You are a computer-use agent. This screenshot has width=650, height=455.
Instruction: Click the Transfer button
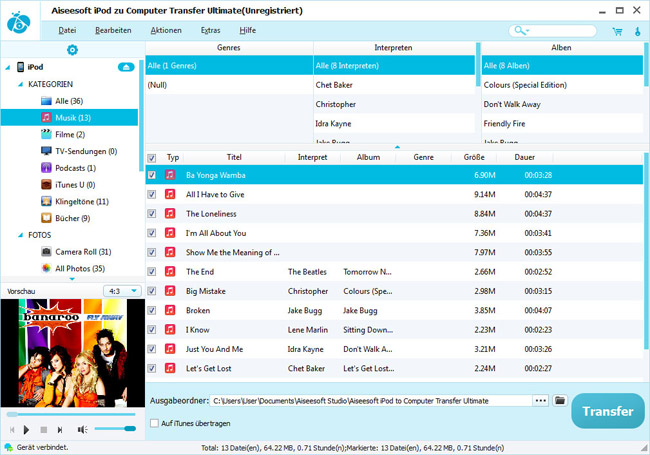pyautogui.click(x=608, y=411)
